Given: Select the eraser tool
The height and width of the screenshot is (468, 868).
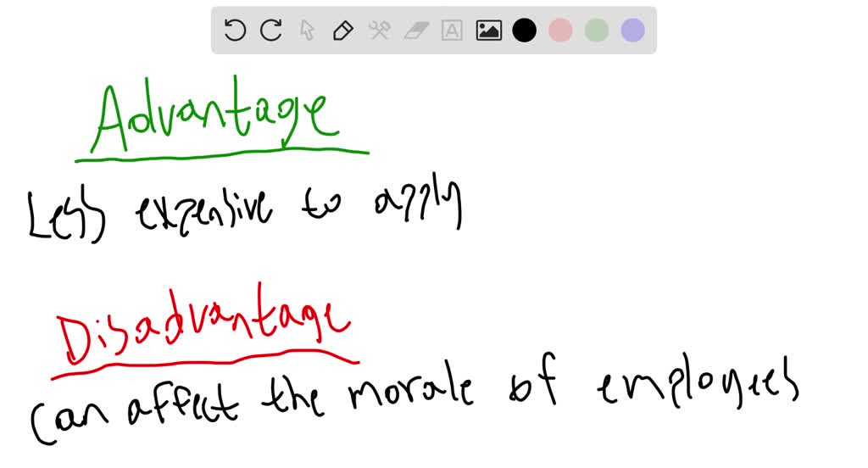Looking at the screenshot, I should point(416,31).
